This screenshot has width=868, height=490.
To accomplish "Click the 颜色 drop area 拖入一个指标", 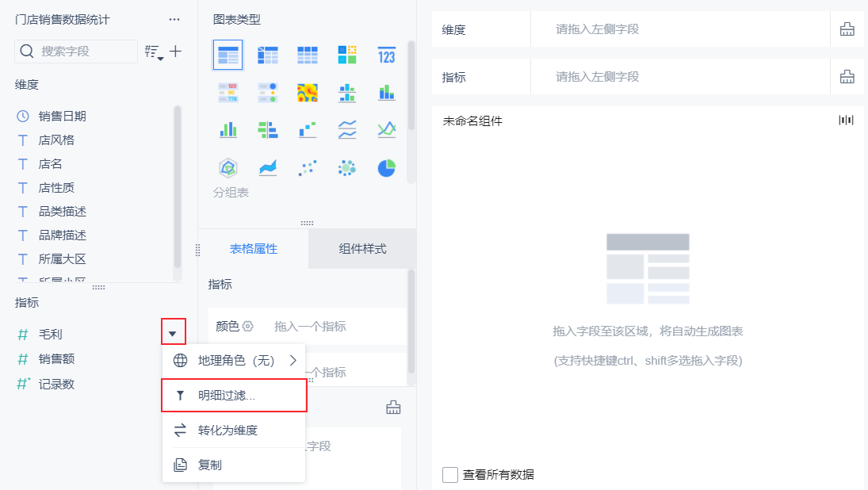I will tap(310, 327).
